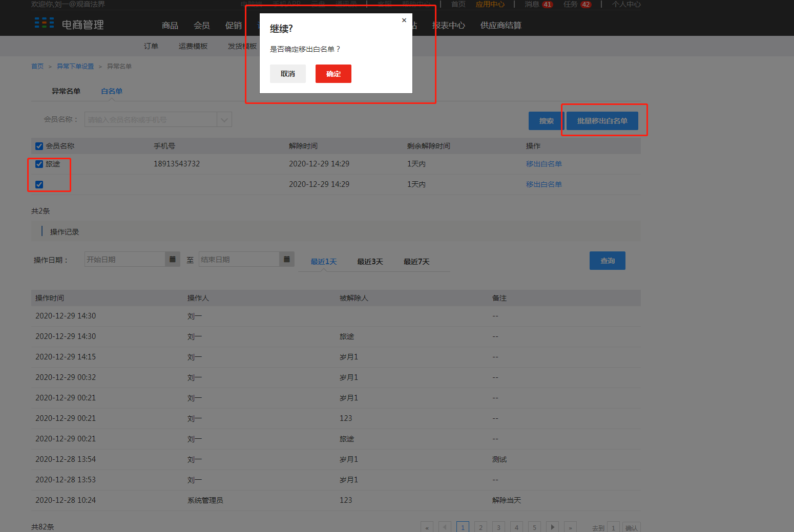The width and height of the screenshot is (794, 532).
Task: Click the 测试 remark cell
Action: (499, 459)
